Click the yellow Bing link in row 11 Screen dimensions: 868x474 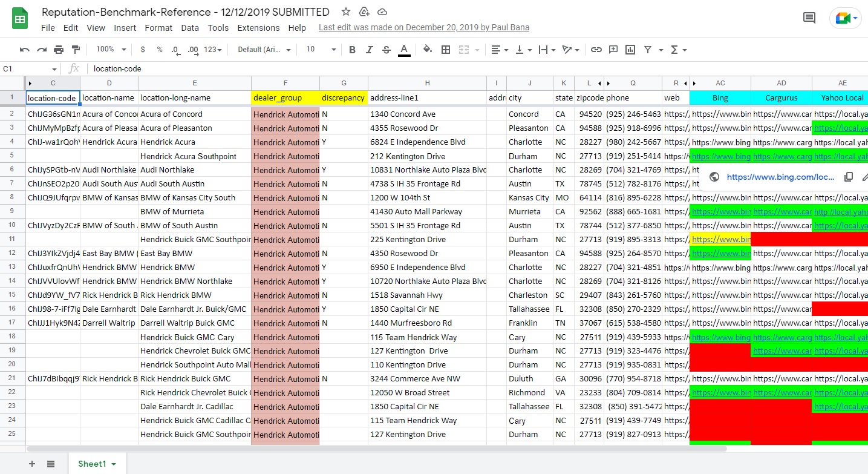720,239
